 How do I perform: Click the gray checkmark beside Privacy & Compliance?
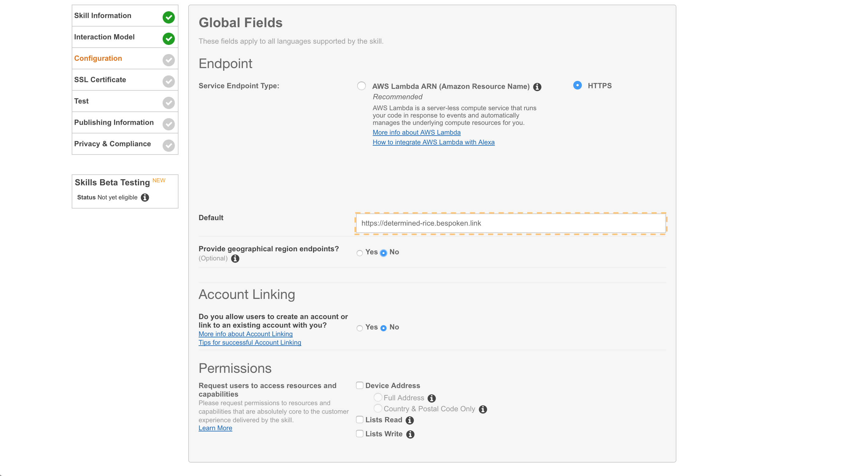tap(168, 145)
